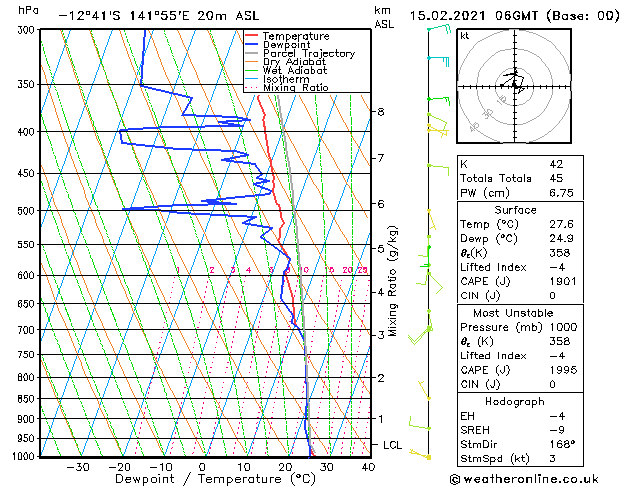This screenshot has height=486, width=629.
Task: Click the gray Parcel Trajectory legend swatch
Action: [252, 53]
